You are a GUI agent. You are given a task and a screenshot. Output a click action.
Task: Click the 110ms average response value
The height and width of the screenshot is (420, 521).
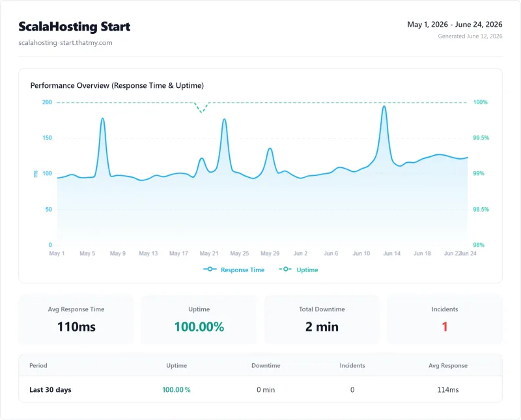click(76, 327)
